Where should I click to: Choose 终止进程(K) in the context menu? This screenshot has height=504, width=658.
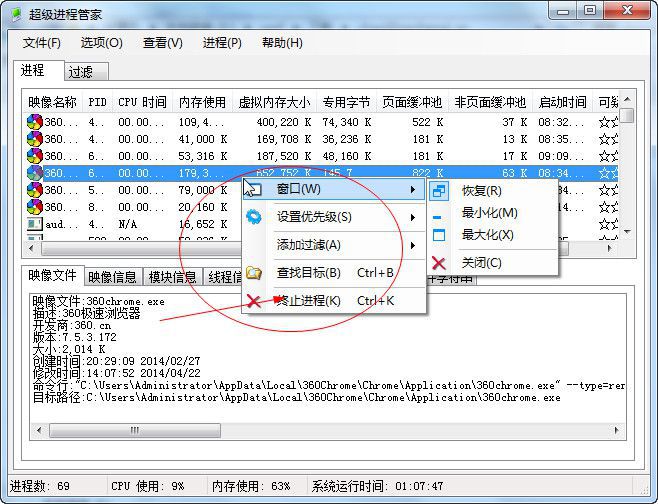(x=334, y=301)
